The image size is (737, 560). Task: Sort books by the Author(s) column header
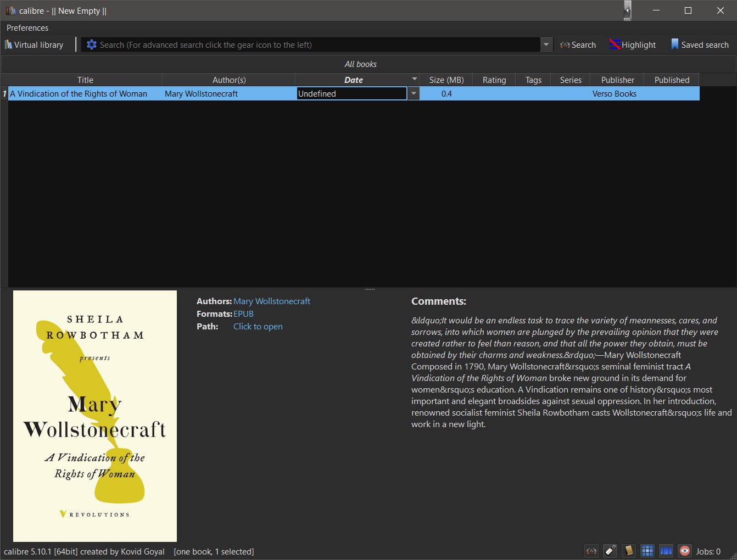[229, 80]
